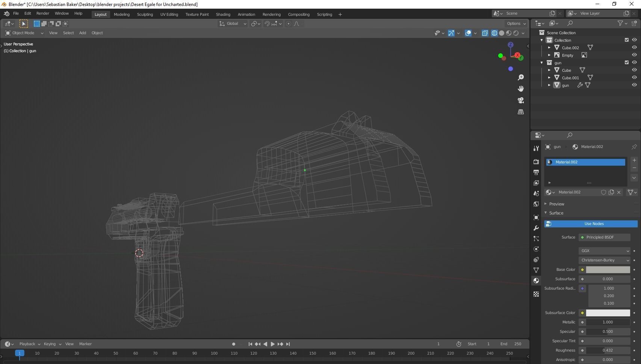641x364 pixels.
Task: Click the Base Color swatch
Action: [x=608, y=270]
